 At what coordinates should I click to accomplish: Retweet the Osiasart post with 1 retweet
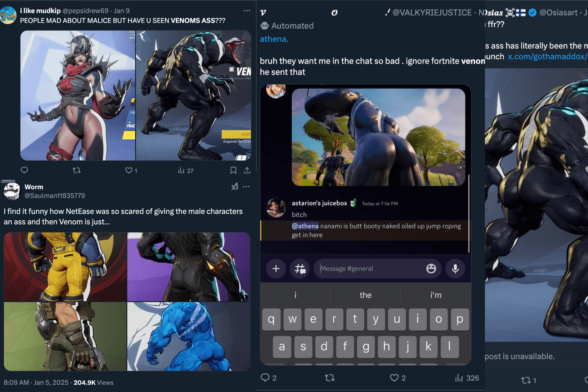pos(528,380)
